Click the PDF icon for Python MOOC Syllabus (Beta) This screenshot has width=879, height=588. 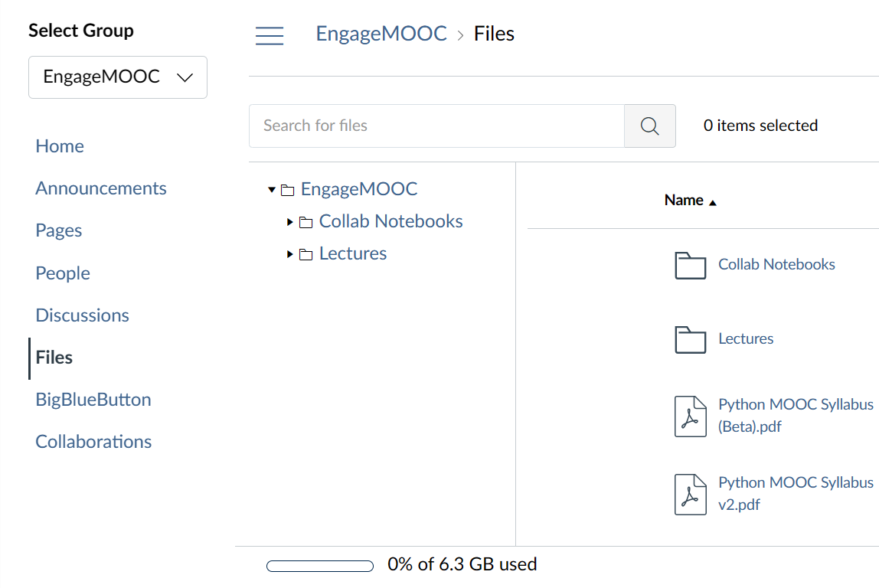pos(690,416)
